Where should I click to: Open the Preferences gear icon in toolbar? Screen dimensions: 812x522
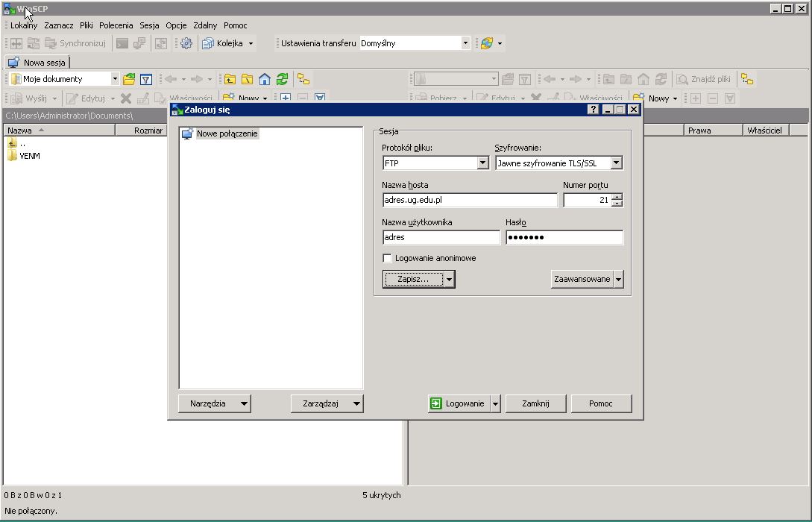pos(186,43)
